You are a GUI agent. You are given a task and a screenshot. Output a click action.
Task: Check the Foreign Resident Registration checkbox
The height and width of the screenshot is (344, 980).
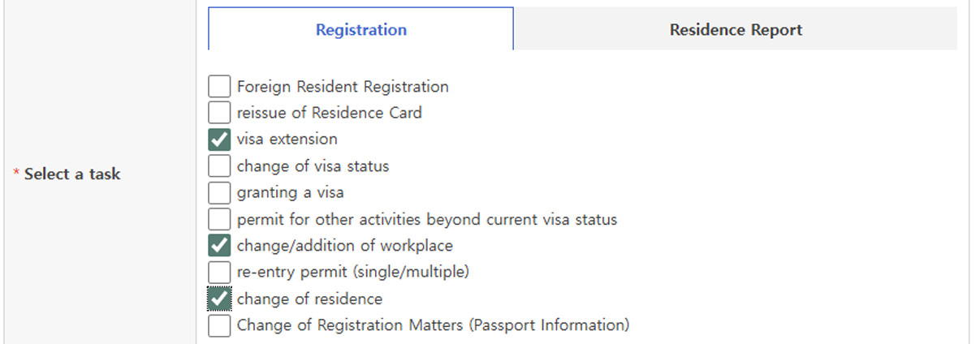pos(219,86)
